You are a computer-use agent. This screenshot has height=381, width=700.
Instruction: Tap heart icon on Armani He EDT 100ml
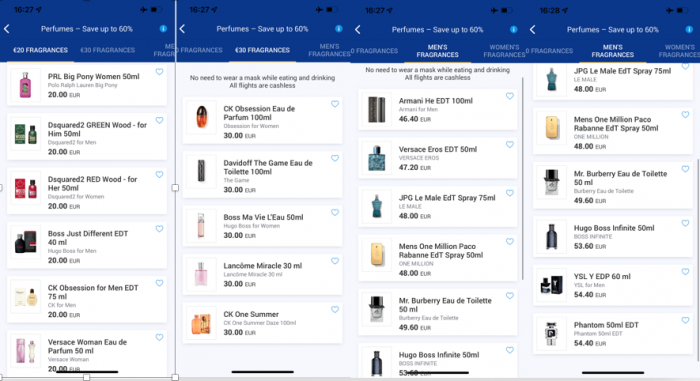[x=510, y=96]
